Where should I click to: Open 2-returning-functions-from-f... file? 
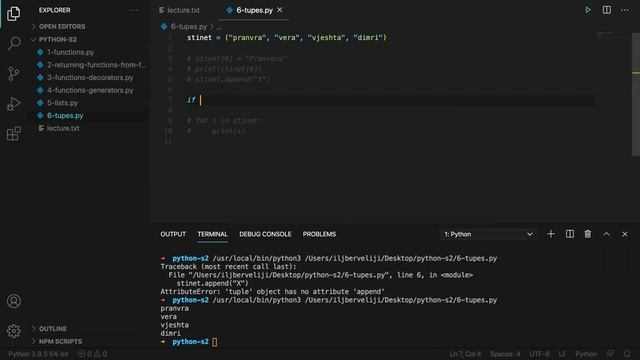[96, 65]
